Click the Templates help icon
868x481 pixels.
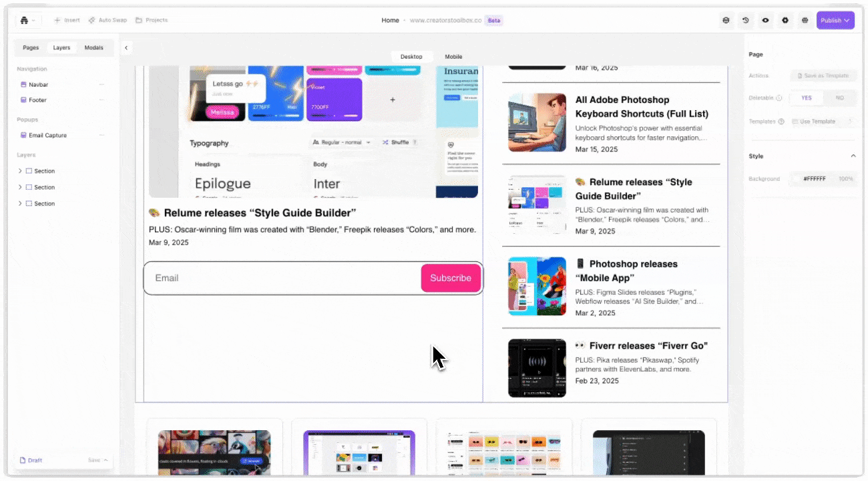[x=781, y=122]
